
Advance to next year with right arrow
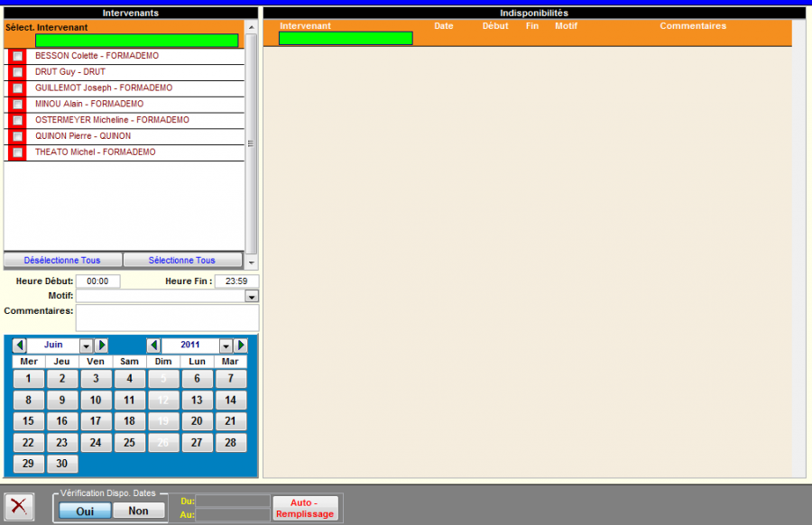pyautogui.click(x=241, y=345)
